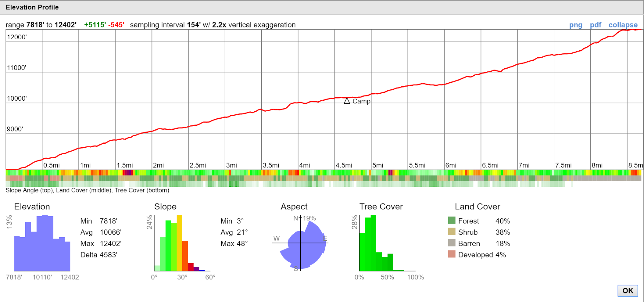This screenshot has width=644, height=302.
Task: Export the profile via png link
Action: (576, 25)
